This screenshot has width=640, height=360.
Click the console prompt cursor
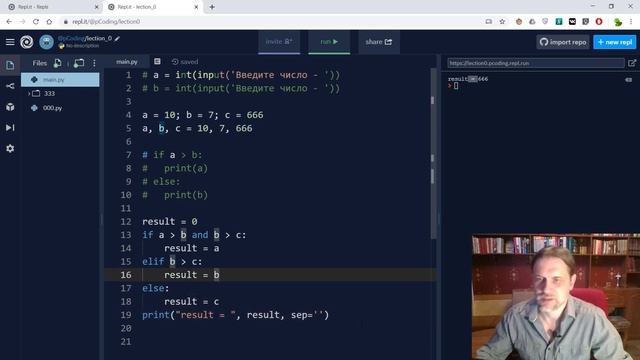click(x=456, y=86)
